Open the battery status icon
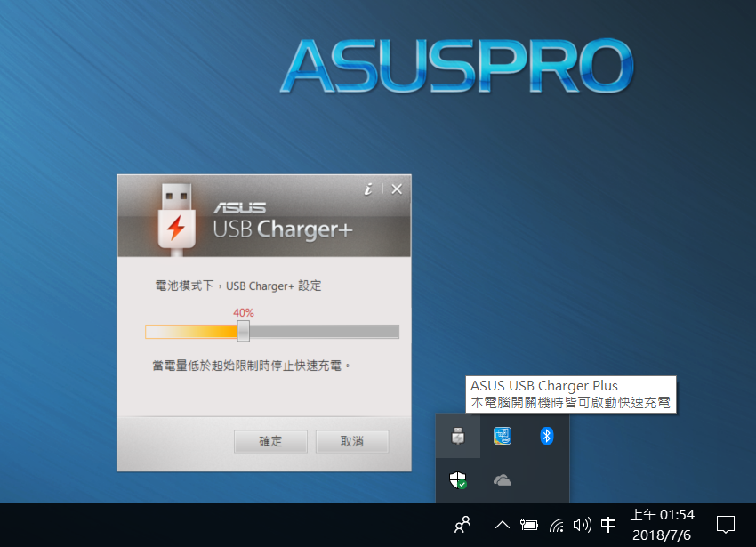 [x=529, y=525]
